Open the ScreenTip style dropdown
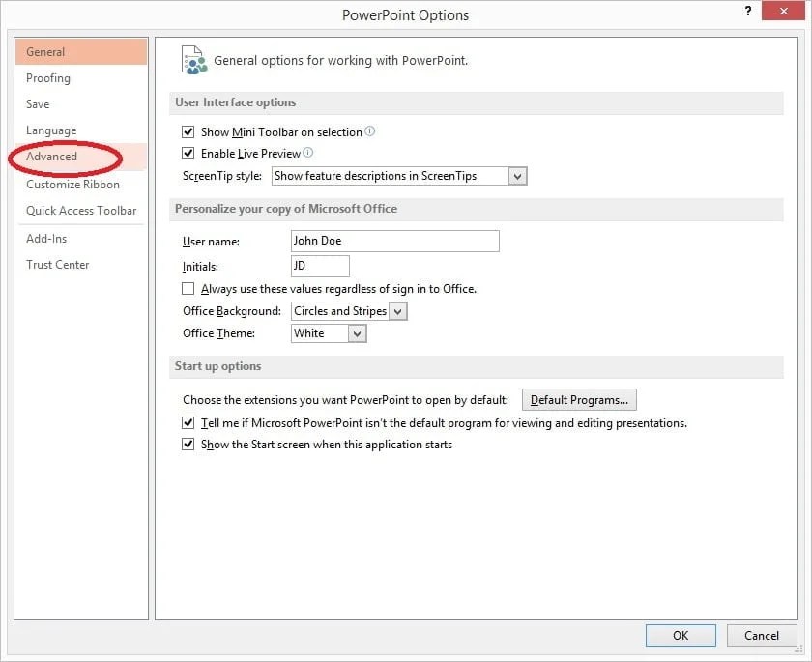The width and height of the screenshot is (812, 662). tap(517, 176)
